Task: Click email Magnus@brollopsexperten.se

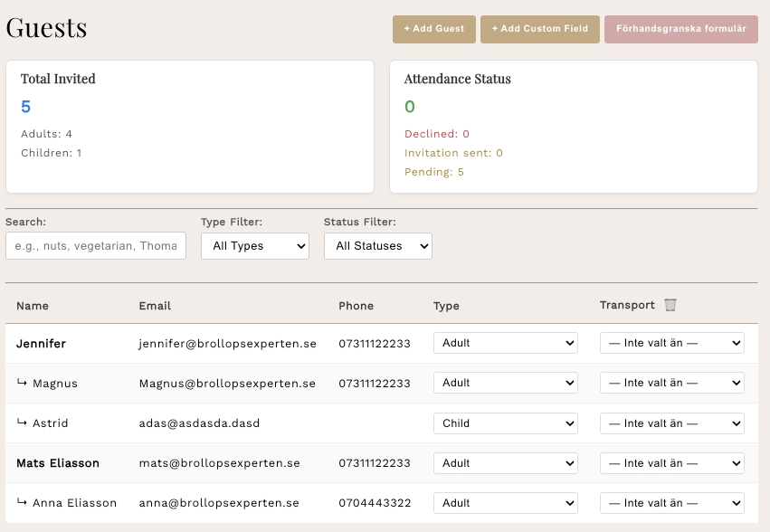Action: [x=227, y=384]
